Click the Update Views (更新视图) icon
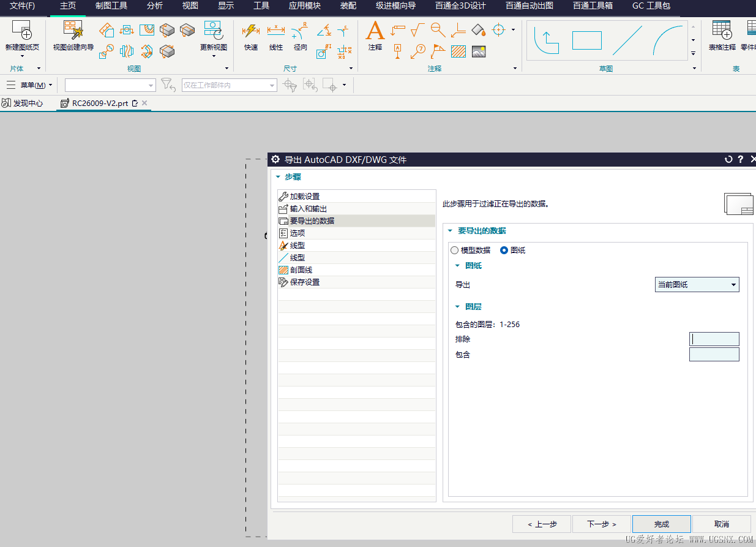The image size is (756, 547). click(214, 30)
